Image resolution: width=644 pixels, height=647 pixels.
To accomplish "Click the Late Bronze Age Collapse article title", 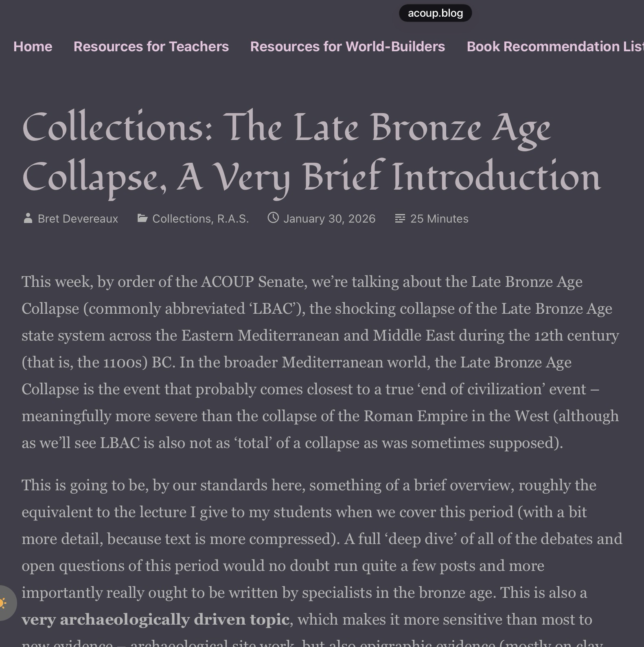I will click(x=311, y=152).
